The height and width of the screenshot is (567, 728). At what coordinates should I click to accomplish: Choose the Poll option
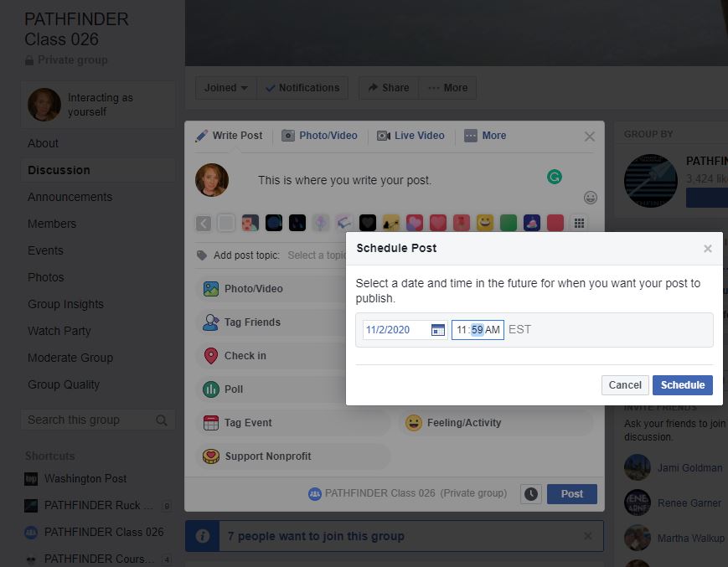[271, 389]
